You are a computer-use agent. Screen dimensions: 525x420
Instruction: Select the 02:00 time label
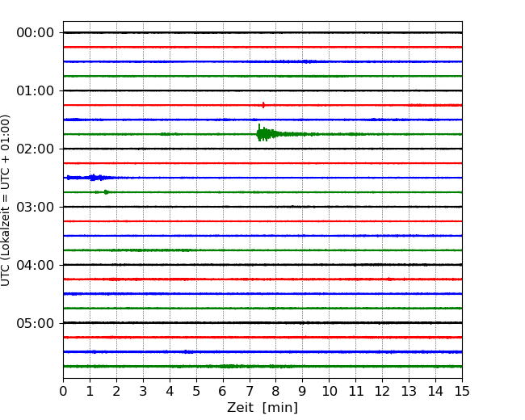click(35, 149)
